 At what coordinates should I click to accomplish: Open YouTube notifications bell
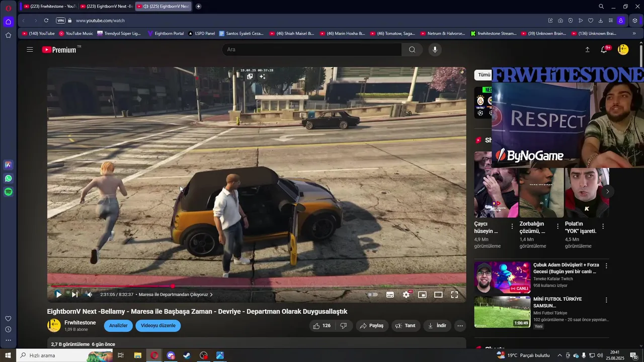tap(604, 49)
